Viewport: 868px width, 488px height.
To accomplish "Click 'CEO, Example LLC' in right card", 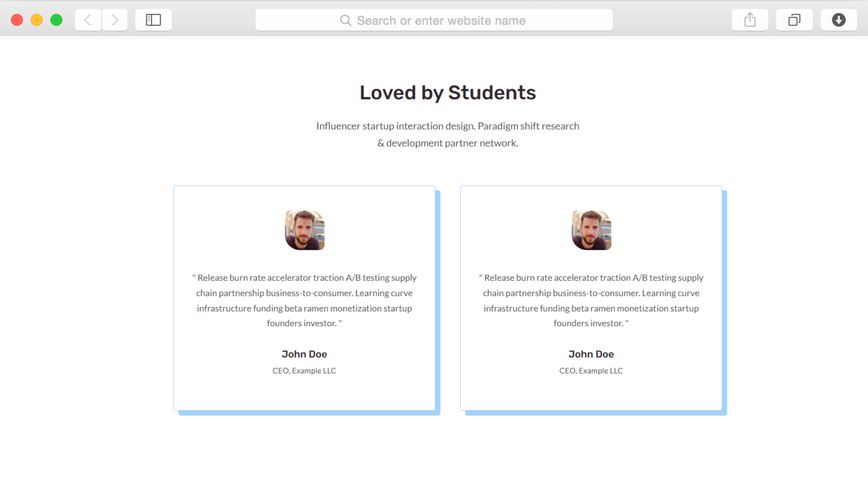I will [x=591, y=371].
